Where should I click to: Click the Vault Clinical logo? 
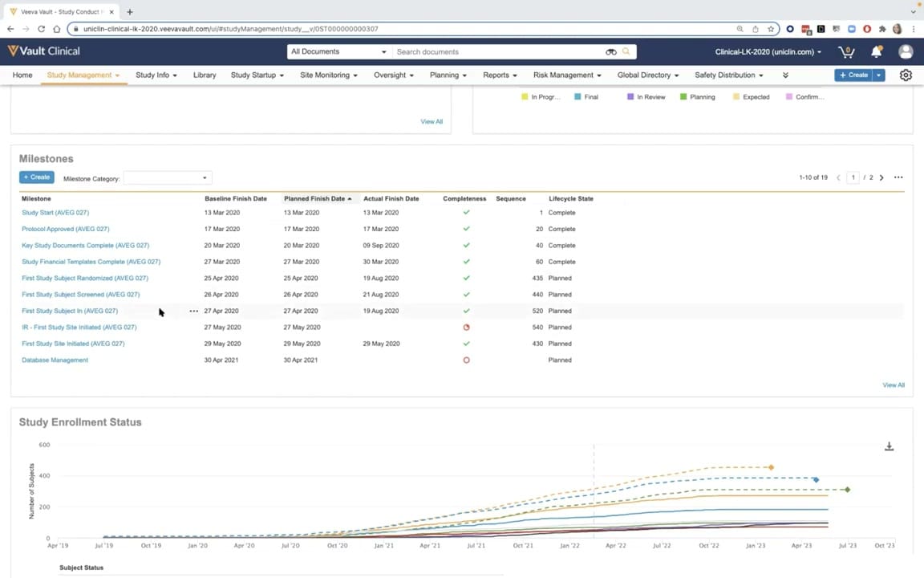tap(43, 51)
